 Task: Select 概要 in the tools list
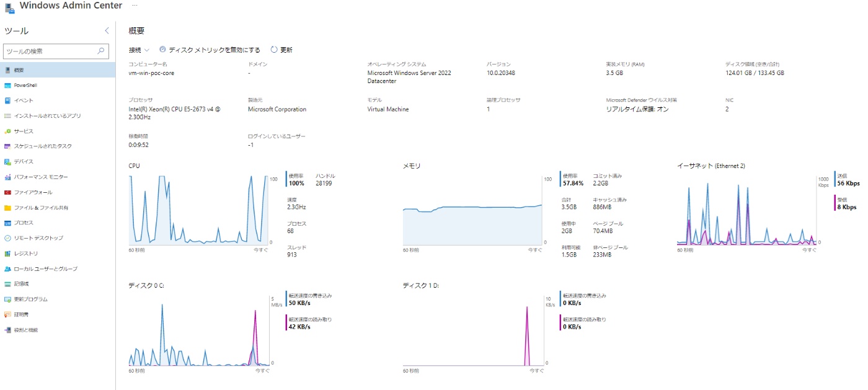[58, 70]
